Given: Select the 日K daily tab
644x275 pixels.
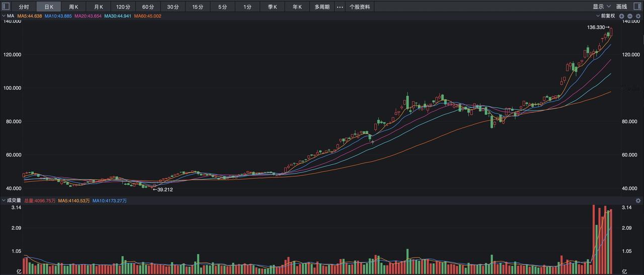Looking at the screenshot, I should click(49, 7).
